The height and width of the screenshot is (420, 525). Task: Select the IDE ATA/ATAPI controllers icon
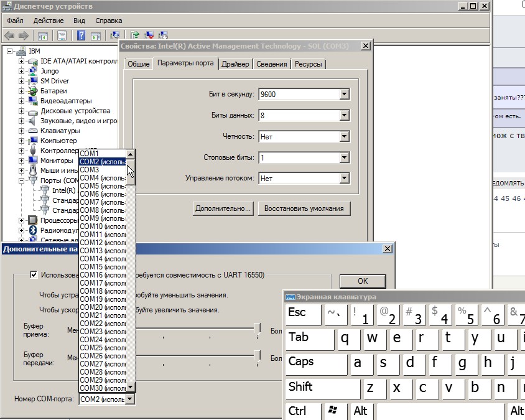click(33, 62)
